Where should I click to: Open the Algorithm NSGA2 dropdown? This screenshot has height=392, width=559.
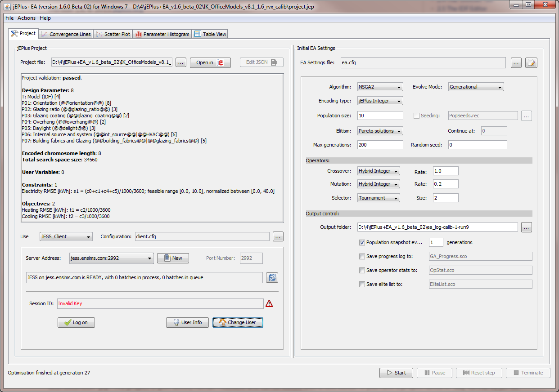tap(380, 87)
